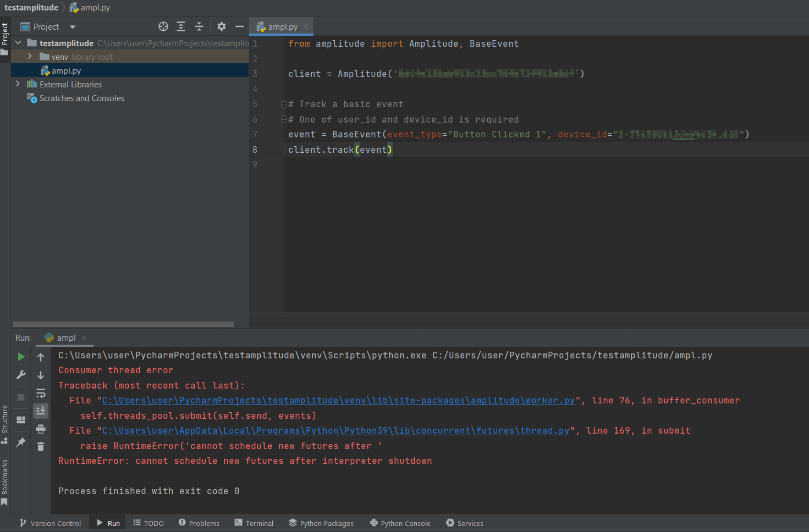This screenshot has width=809, height=532.
Task: Click the Down the Stack Trace arrow
Action: pyautogui.click(x=41, y=375)
